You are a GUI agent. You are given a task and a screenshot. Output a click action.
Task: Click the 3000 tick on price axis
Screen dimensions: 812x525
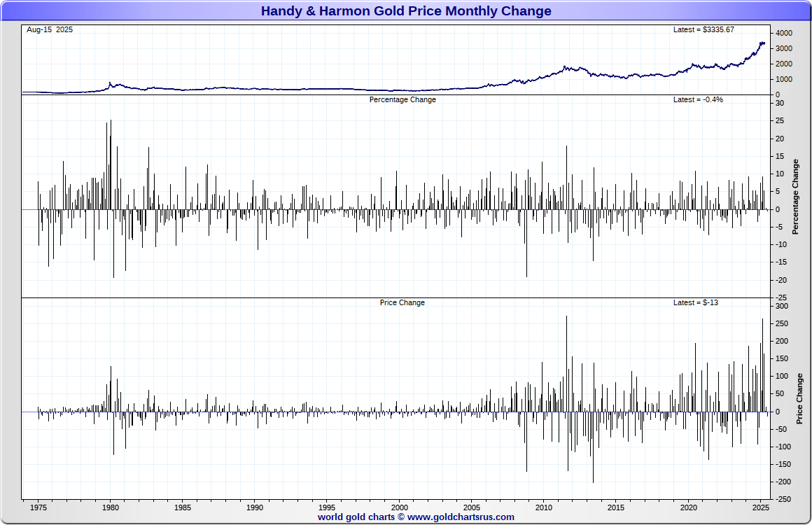coord(783,49)
